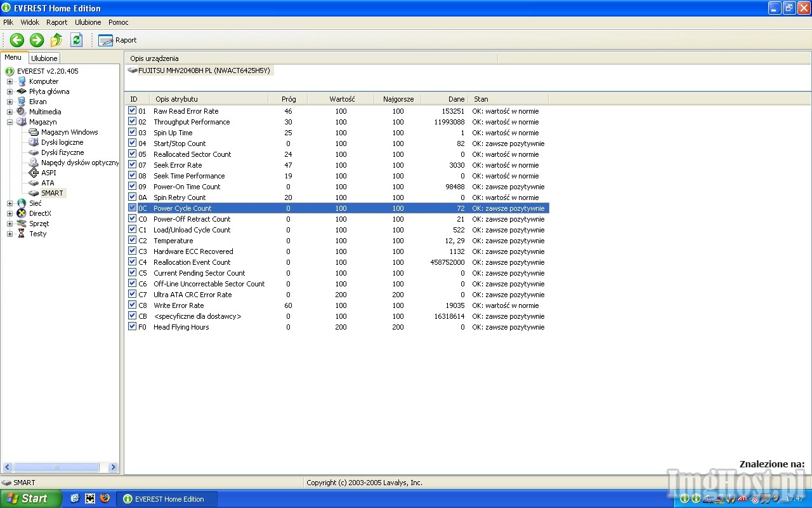
Task: Select the SMART item in the tree
Action: pos(52,193)
